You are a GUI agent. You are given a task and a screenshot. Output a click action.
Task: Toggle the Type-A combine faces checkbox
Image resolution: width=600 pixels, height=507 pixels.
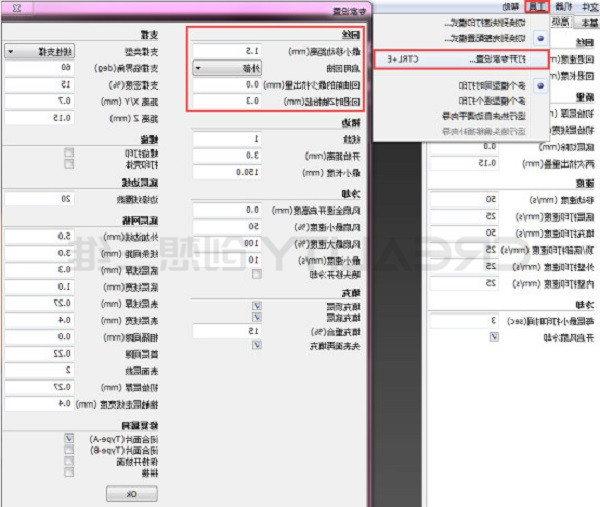click(68, 438)
